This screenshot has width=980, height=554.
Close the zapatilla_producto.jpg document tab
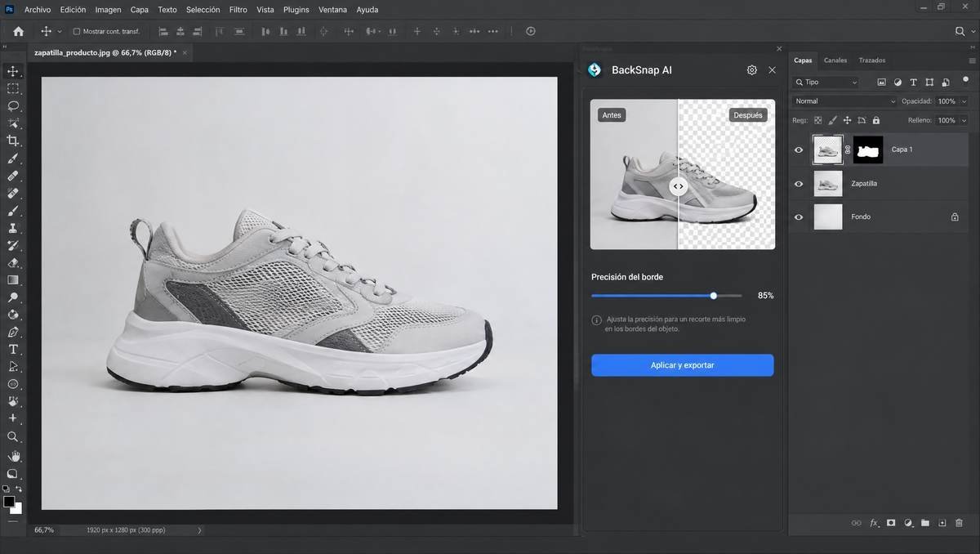(185, 52)
